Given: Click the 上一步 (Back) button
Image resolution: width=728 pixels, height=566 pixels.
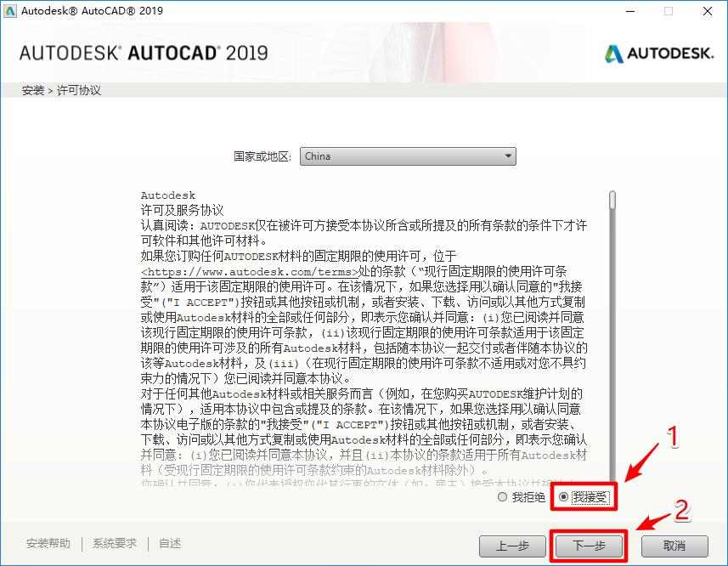Looking at the screenshot, I should 512,546.
